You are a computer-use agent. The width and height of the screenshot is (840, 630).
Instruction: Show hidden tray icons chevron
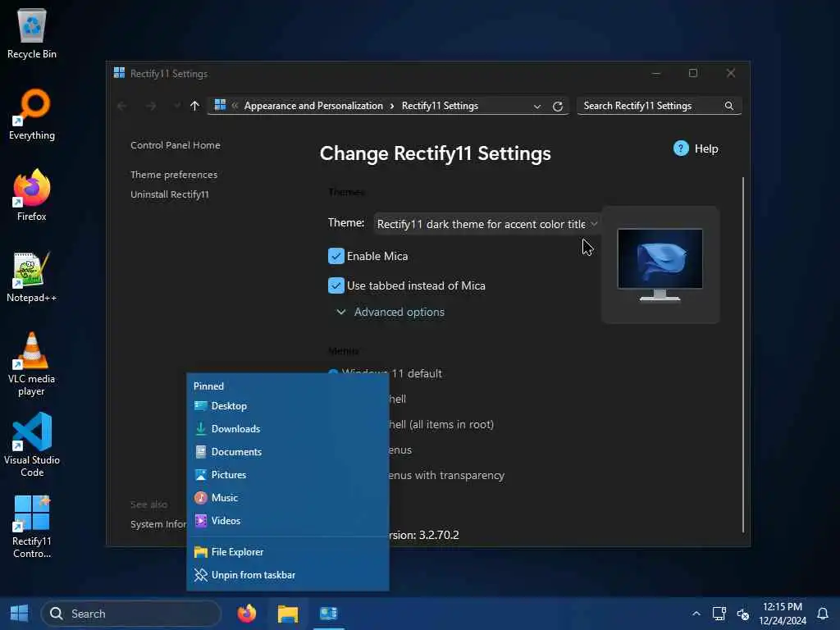tap(696, 614)
